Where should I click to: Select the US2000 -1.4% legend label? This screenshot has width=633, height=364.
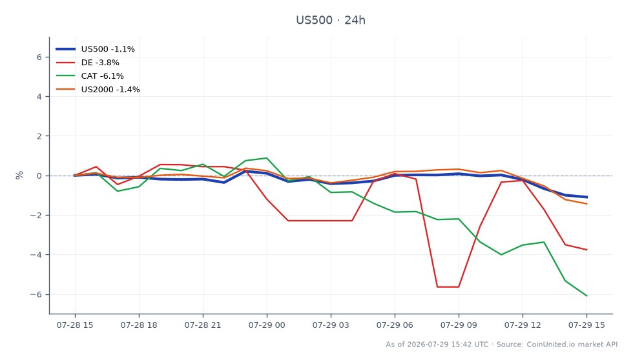tap(110, 89)
